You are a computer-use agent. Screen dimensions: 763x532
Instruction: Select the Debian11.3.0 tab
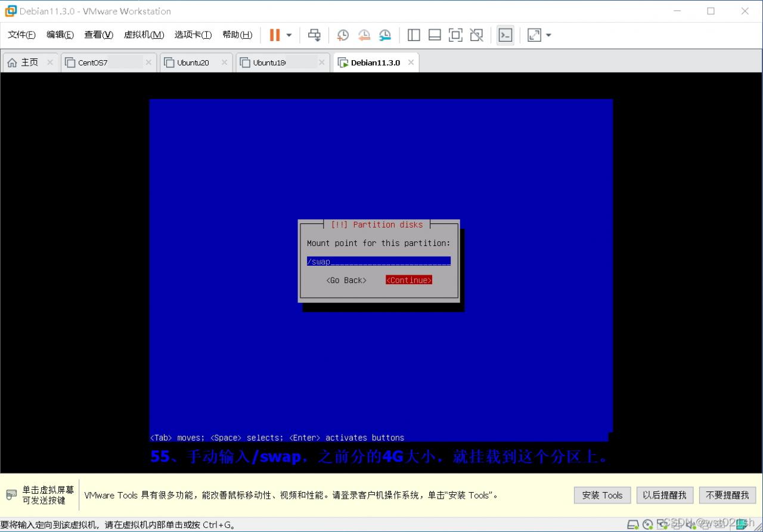pyautogui.click(x=376, y=63)
